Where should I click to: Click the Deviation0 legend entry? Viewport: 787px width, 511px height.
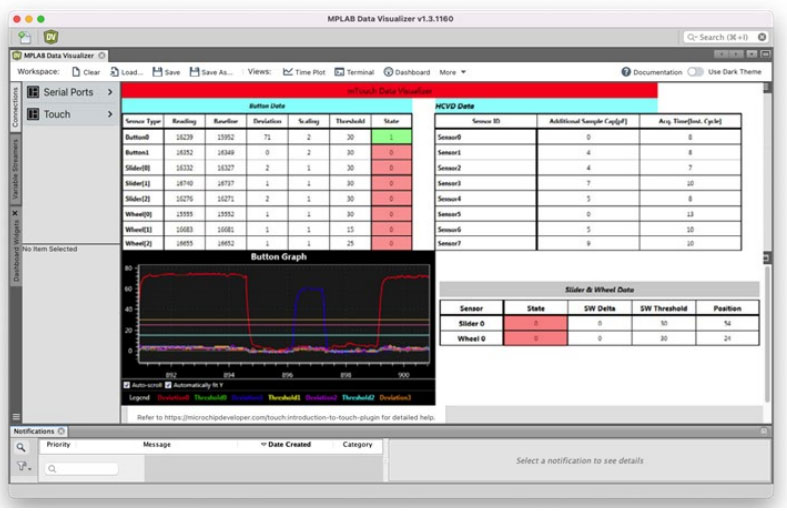click(x=174, y=398)
